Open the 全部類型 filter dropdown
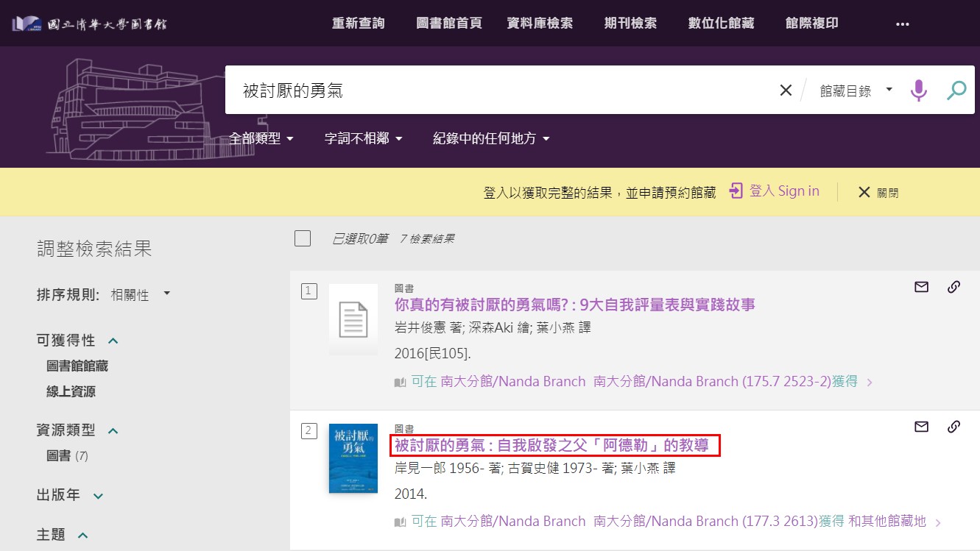Screen dimensions: 980x551 point(261,138)
